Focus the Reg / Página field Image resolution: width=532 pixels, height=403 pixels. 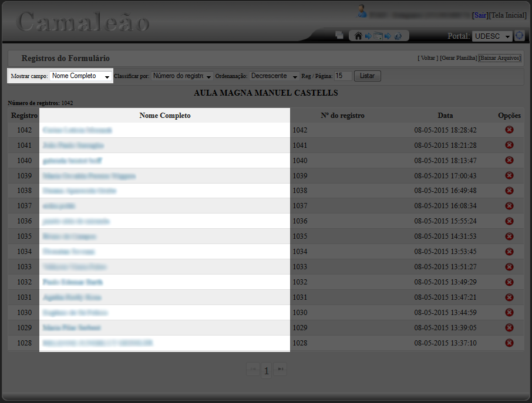tap(343, 76)
